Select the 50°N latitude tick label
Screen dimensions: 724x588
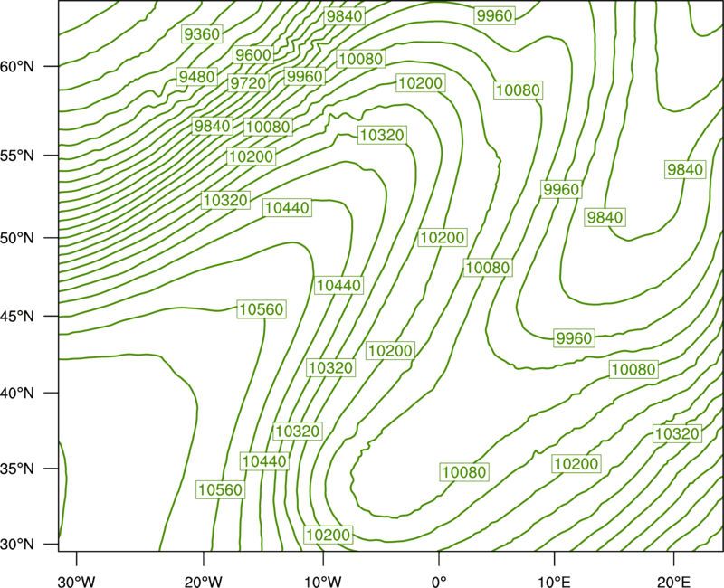coord(17,238)
